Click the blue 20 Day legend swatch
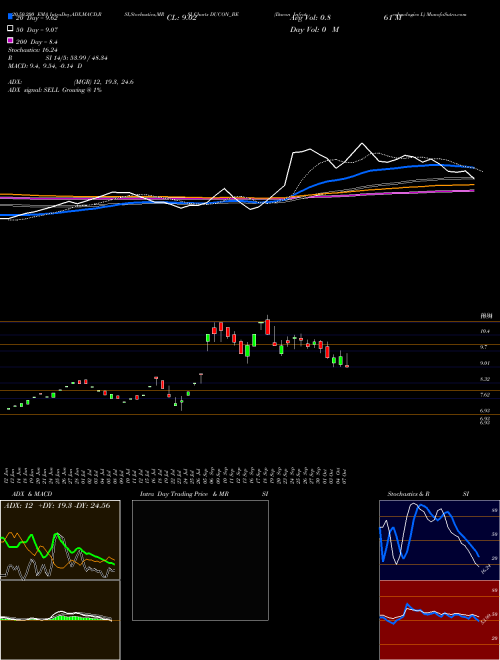 tap(10, 18)
